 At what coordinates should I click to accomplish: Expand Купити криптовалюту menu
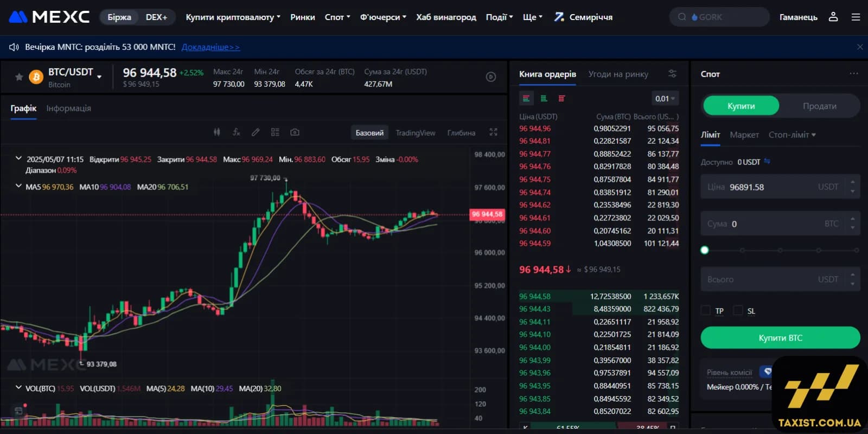233,17
